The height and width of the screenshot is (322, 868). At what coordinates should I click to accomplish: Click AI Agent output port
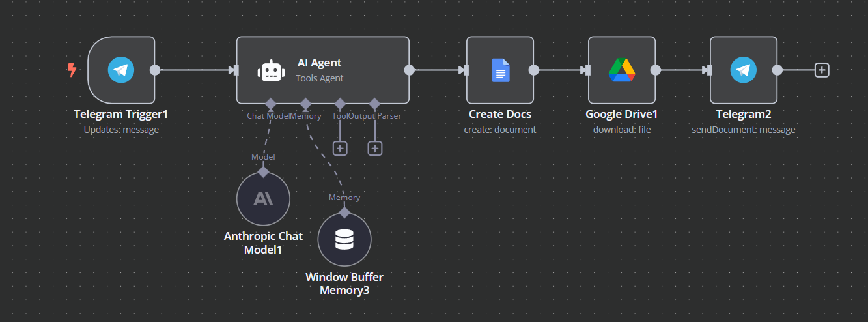(409, 70)
